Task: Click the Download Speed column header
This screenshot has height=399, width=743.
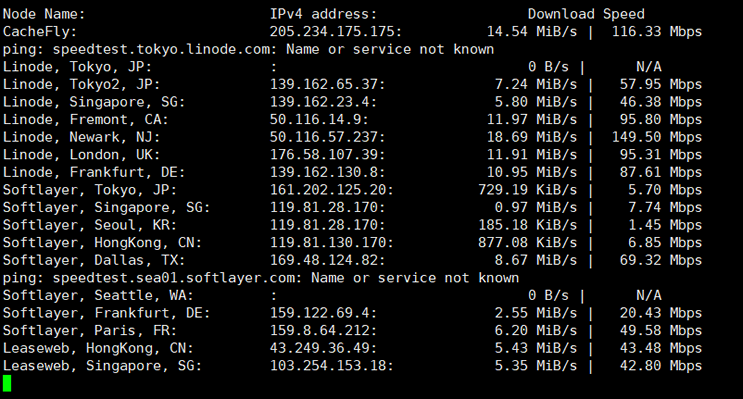Action: pos(586,14)
